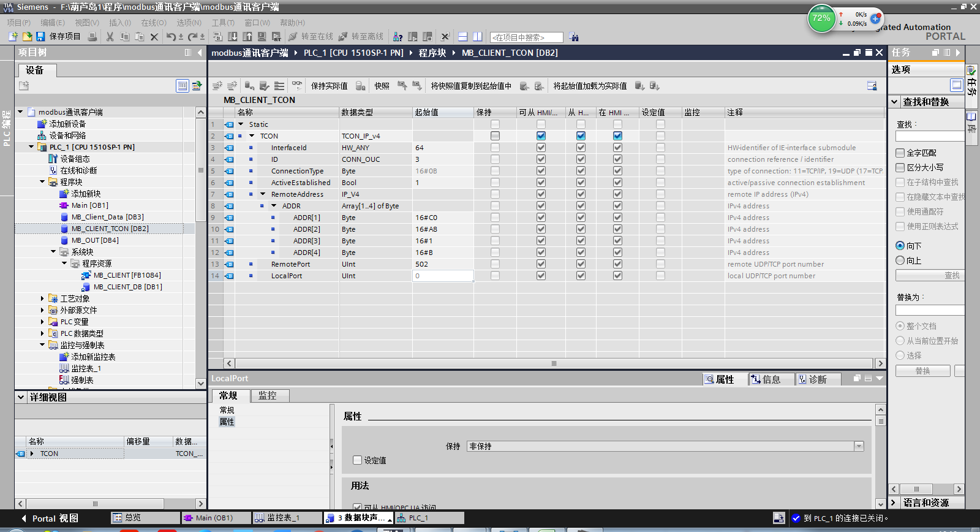Screen dimensions: 980x532
Task: Click the open project toolbar icon
Action: click(27, 37)
